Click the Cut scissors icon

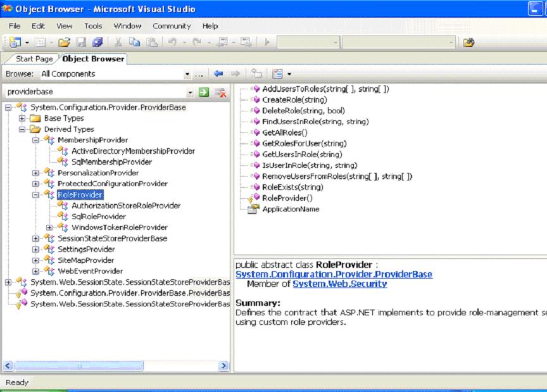tap(118, 42)
